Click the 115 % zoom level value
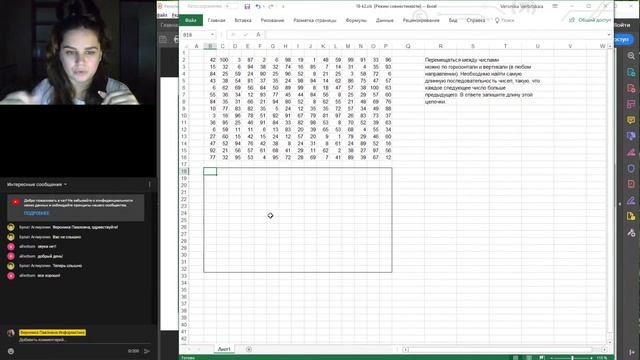This screenshot has height=360, width=640. click(602, 358)
